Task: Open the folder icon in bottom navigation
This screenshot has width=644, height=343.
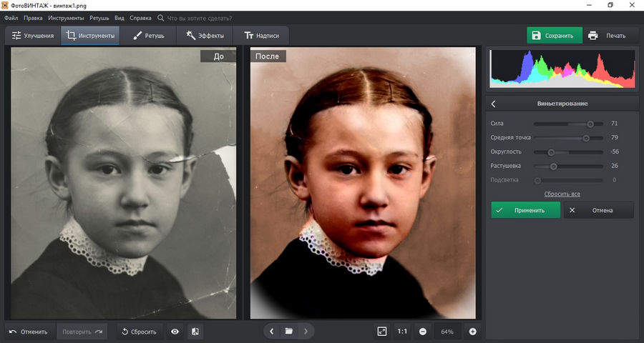Action: [x=289, y=331]
